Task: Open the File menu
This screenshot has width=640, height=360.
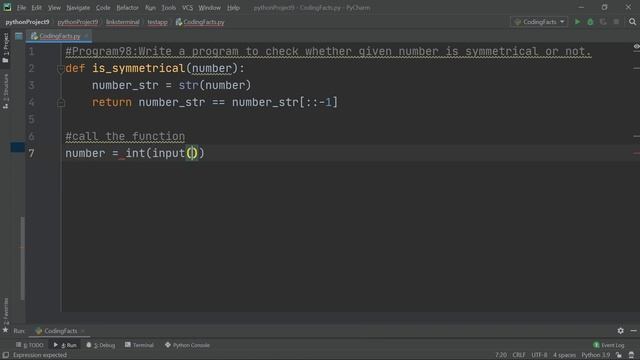Action: (x=21, y=8)
